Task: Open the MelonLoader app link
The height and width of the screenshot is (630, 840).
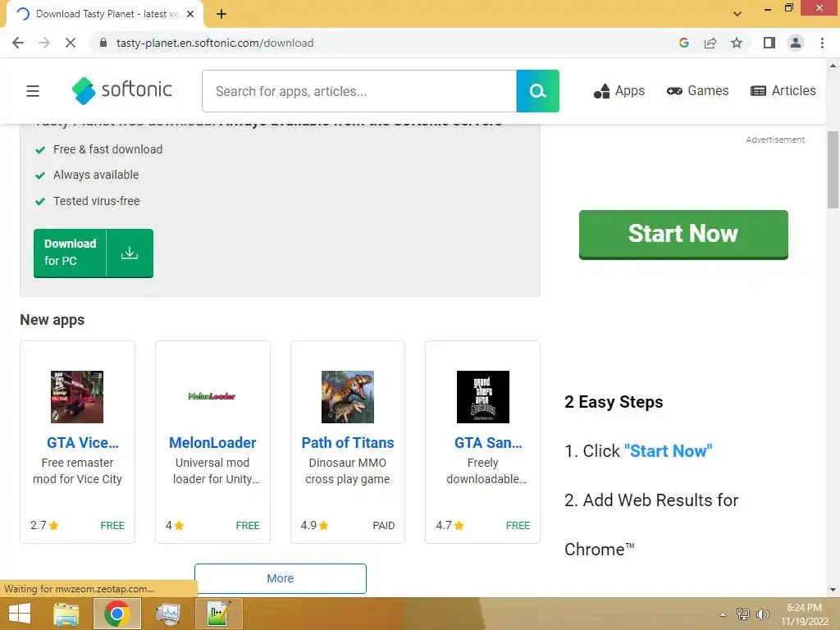Action: (x=212, y=442)
